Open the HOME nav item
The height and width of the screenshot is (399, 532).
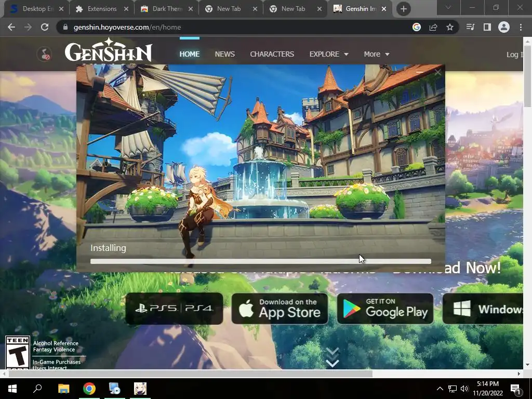(x=189, y=54)
